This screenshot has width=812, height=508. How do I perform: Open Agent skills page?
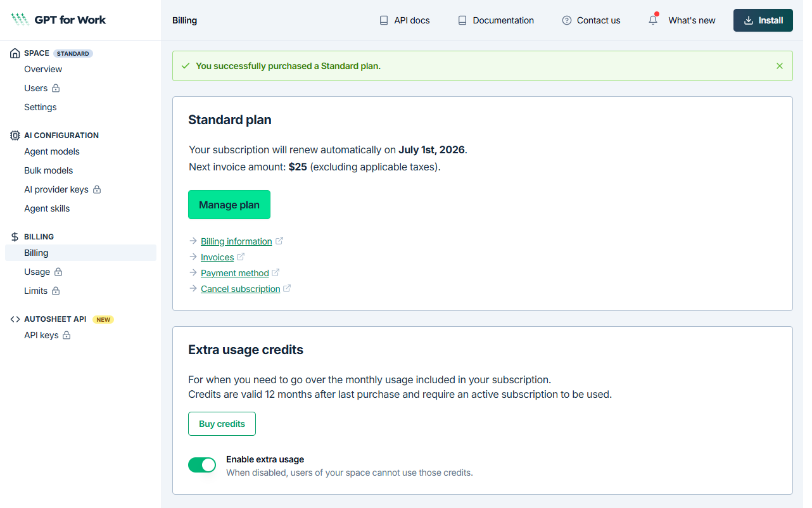point(47,208)
